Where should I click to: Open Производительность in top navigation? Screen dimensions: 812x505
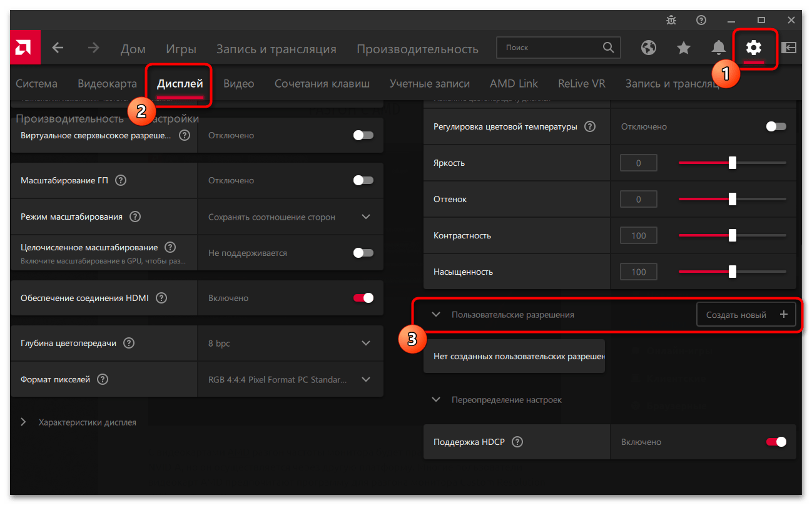click(418, 49)
